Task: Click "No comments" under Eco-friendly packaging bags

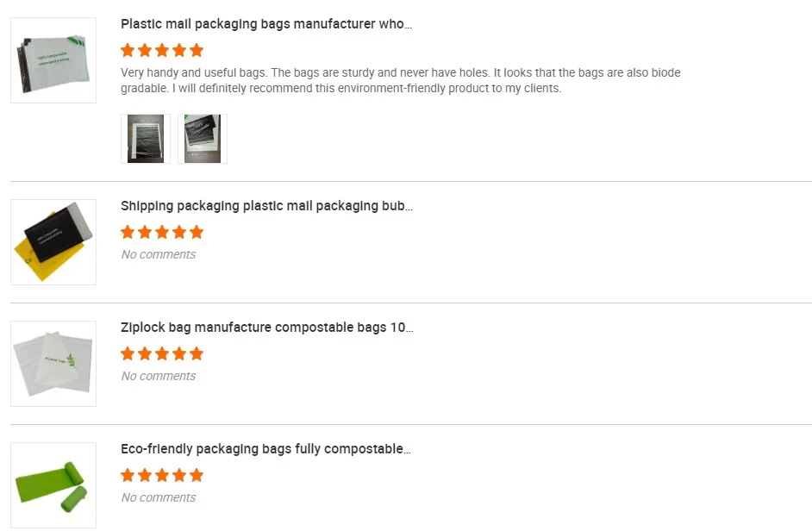Action: pyautogui.click(x=159, y=497)
